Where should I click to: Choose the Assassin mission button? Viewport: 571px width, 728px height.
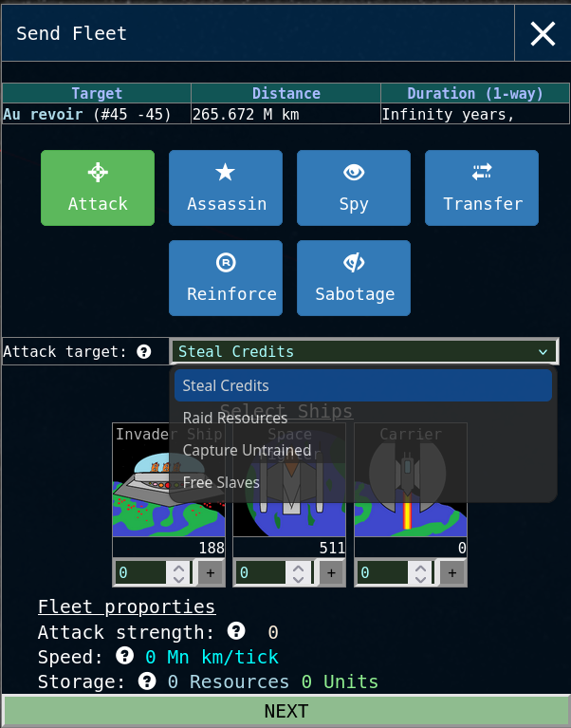pyautogui.click(x=226, y=188)
